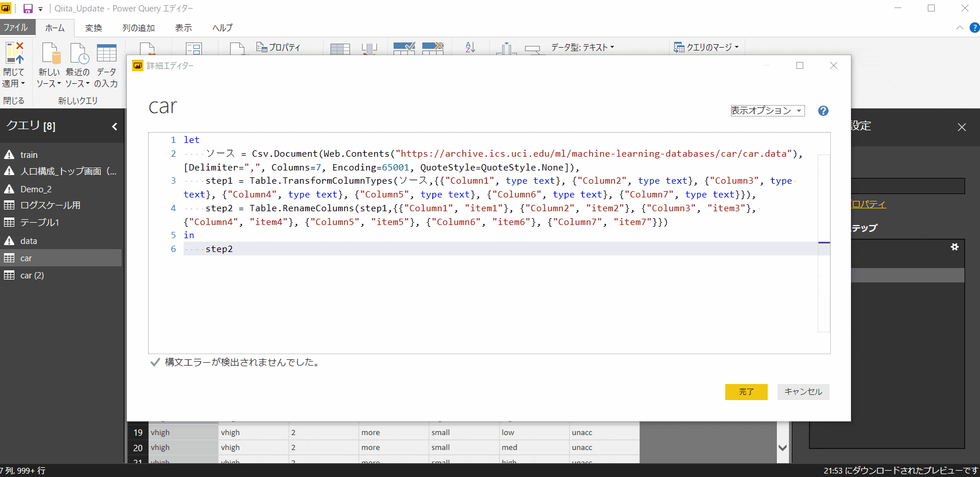This screenshot has width=980, height=477.
Task: Click the '7 列, 999+ 行' status bar text
Action: point(23,471)
